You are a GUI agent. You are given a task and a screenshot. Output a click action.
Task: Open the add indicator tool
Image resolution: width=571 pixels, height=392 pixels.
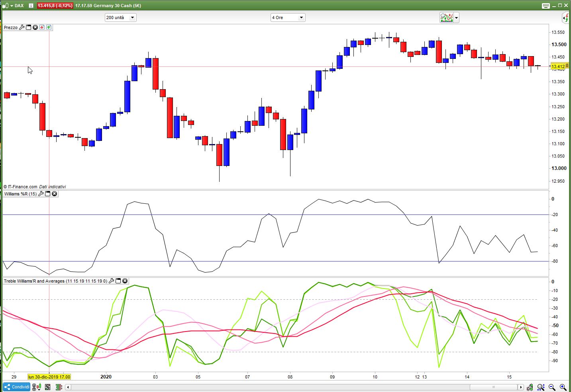(x=447, y=18)
